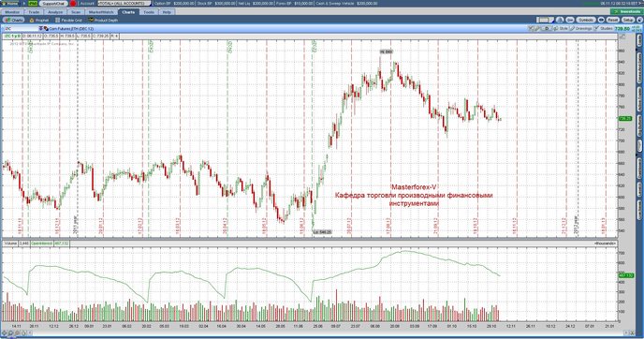Select the Charts main tab
Image resolution: width=644 pixels, height=339 pixels.
coord(128,12)
